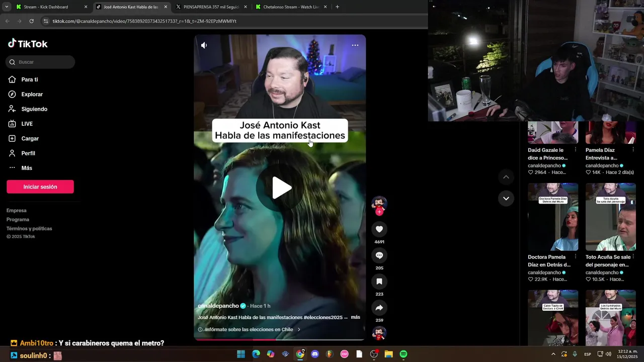Open OBS Studio from taskbar
This screenshot has height=362, width=644.
click(374, 354)
